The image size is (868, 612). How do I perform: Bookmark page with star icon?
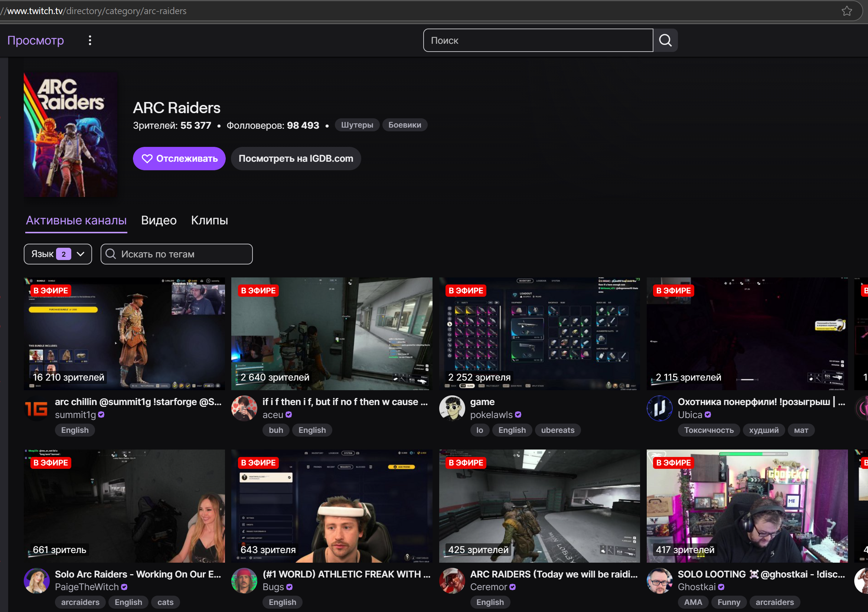click(846, 11)
